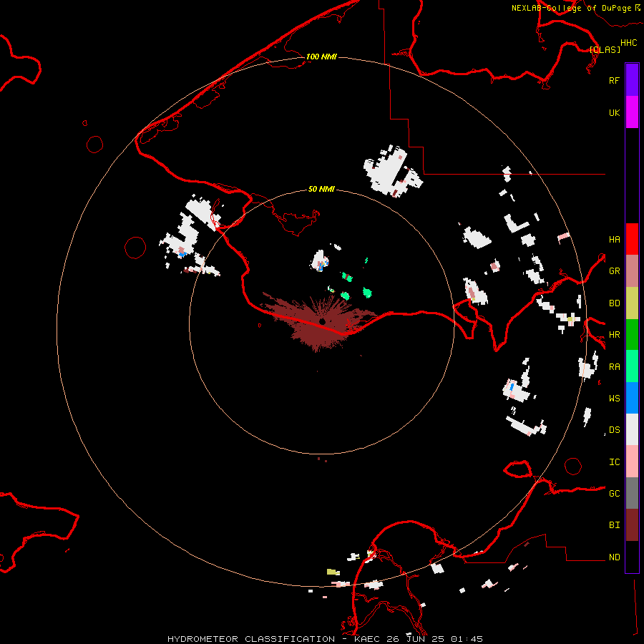Click the 'RF' legend label
This screenshot has width=644, height=644.
[x=614, y=80]
